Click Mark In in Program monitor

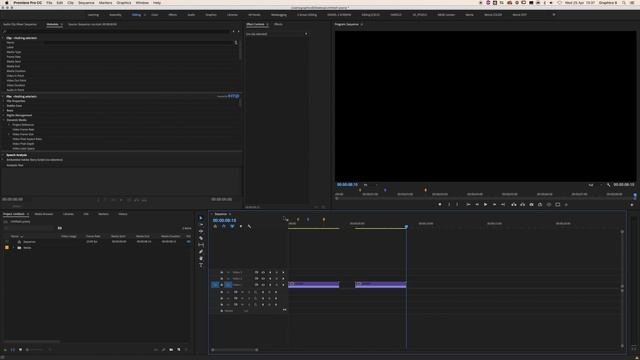click(449, 204)
